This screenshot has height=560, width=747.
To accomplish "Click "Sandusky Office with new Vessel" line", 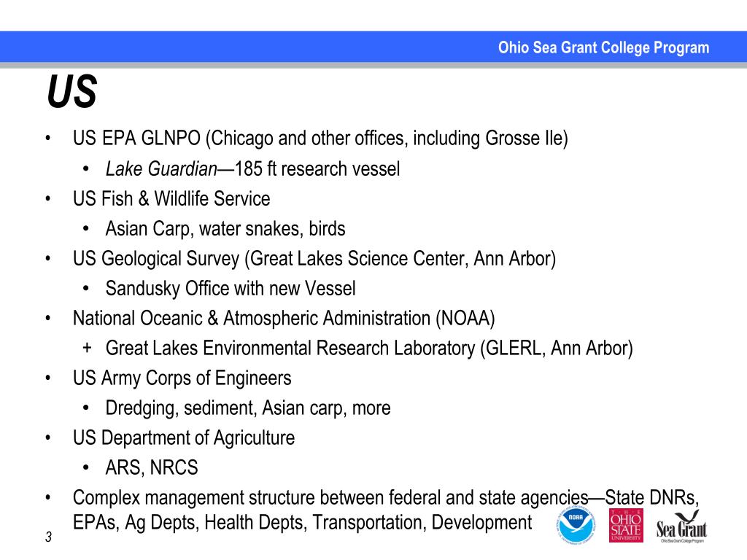I will click(231, 289).
